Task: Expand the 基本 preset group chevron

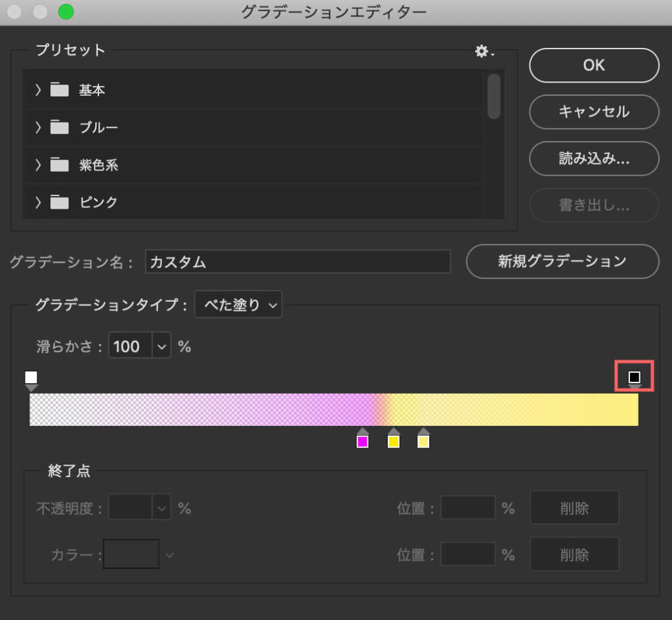Action: point(38,90)
